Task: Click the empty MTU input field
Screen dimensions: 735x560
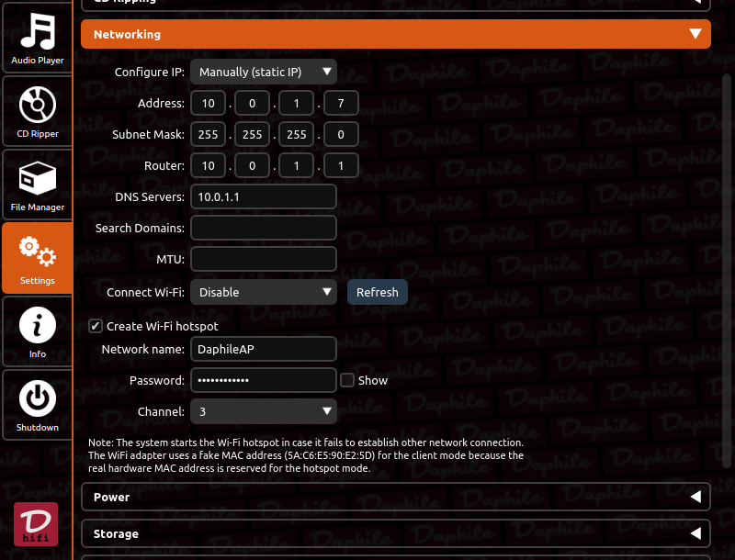Action: coord(264,259)
